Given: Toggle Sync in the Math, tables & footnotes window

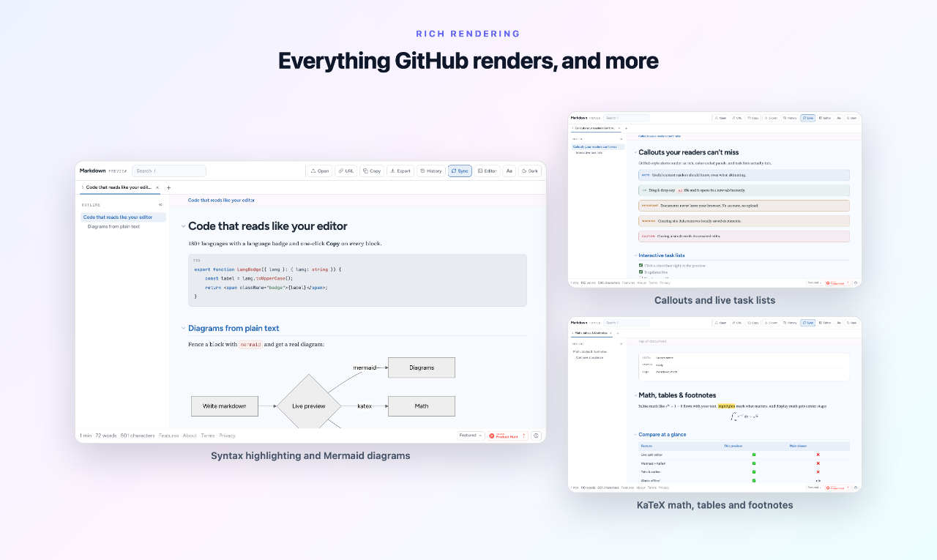Looking at the screenshot, I should 807,322.
